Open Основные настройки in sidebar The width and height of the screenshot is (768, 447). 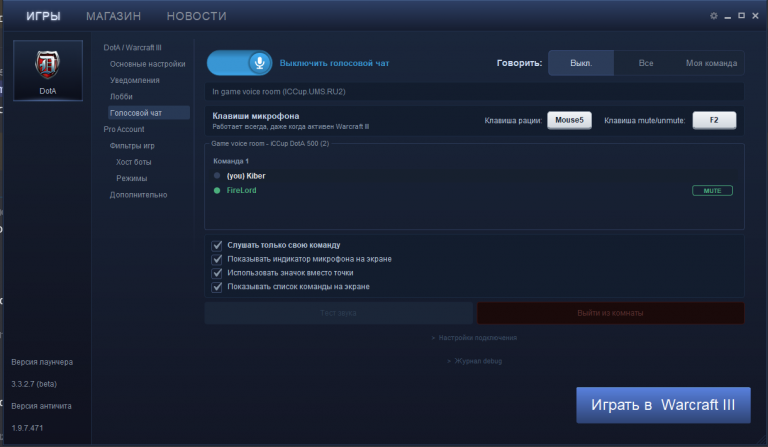coord(147,64)
